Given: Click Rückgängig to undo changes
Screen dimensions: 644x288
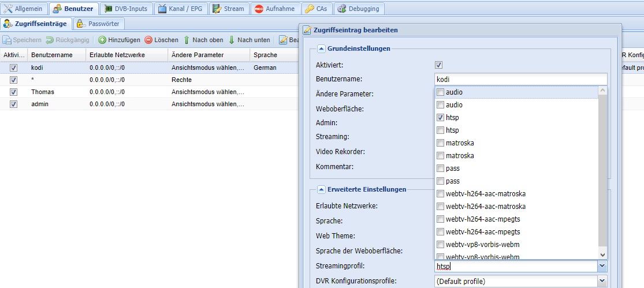Looking at the screenshot, I should [x=68, y=40].
